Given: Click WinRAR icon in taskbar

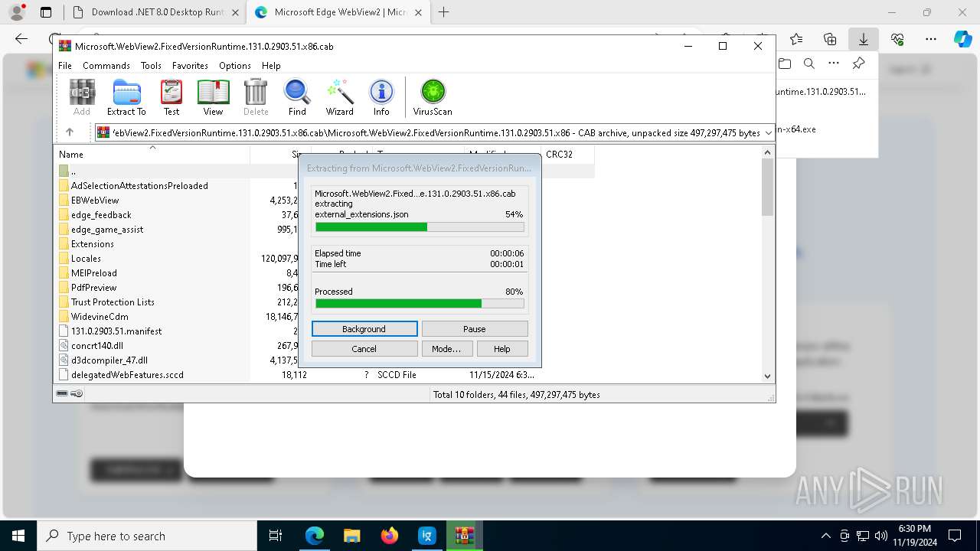Looking at the screenshot, I should 464,536.
